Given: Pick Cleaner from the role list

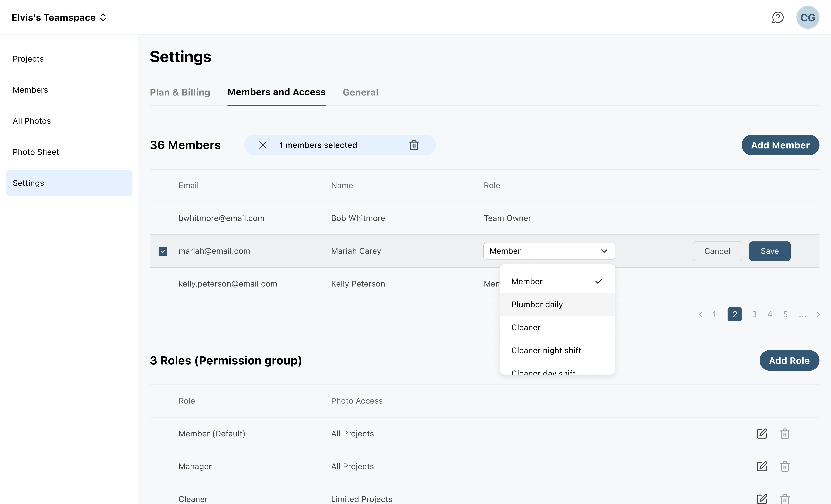Looking at the screenshot, I should (557, 327).
